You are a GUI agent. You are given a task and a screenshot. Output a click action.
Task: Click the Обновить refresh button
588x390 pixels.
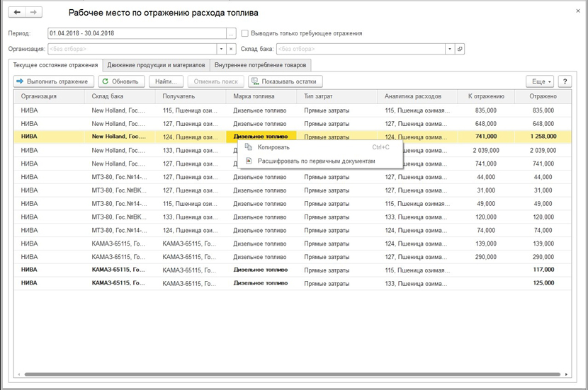pos(122,81)
